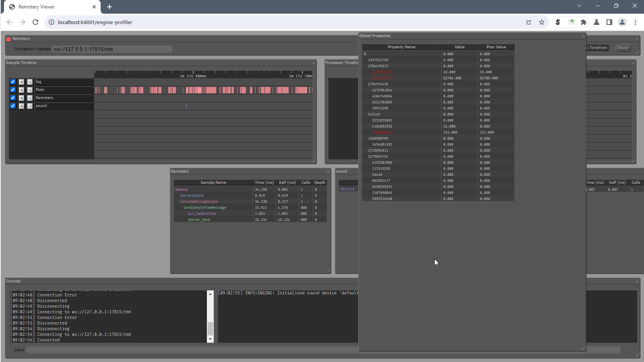The width and height of the screenshot is (644, 362).
Task: Reload the engine-profiler page
Action: (x=35, y=22)
